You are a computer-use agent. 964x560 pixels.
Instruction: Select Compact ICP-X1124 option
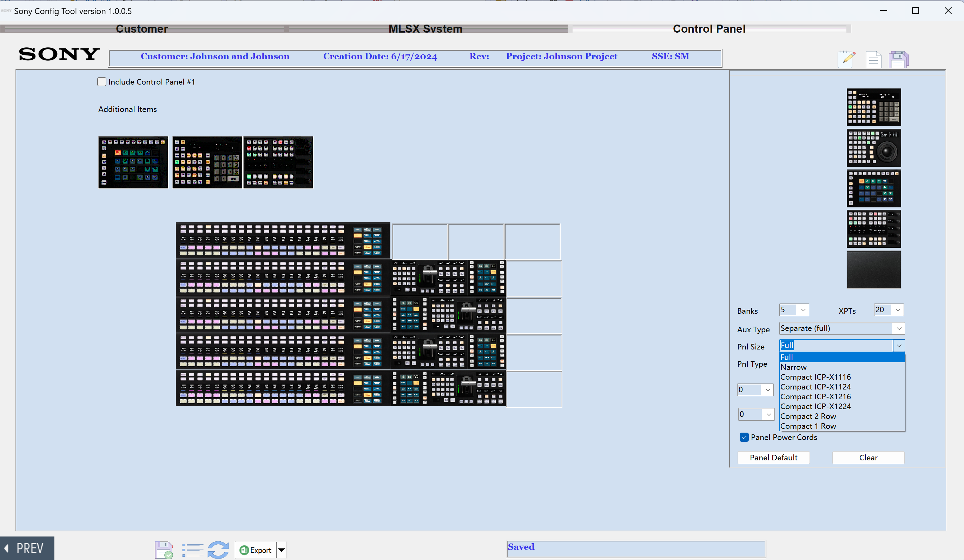click(x=842, y=387)
